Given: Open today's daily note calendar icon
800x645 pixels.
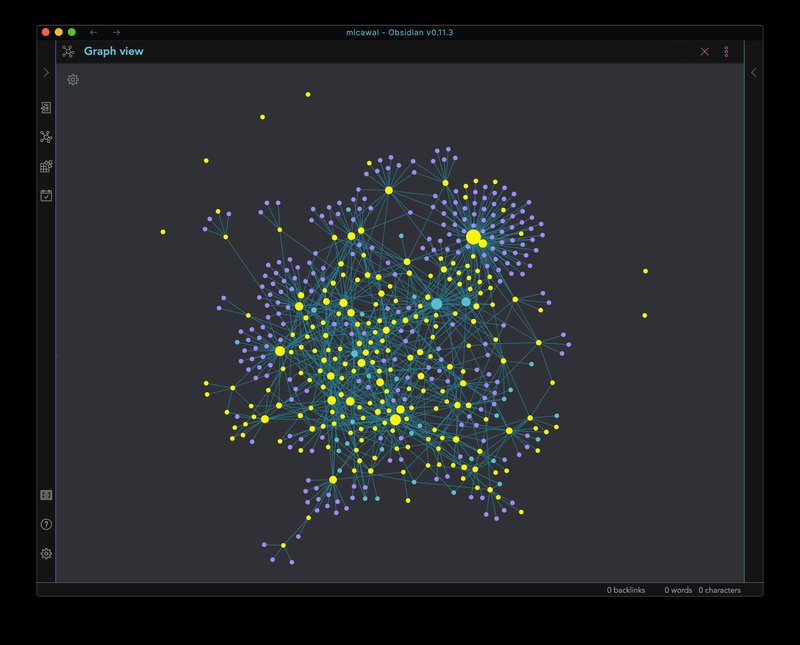Looking at the screenshot, I should (46, 195).
